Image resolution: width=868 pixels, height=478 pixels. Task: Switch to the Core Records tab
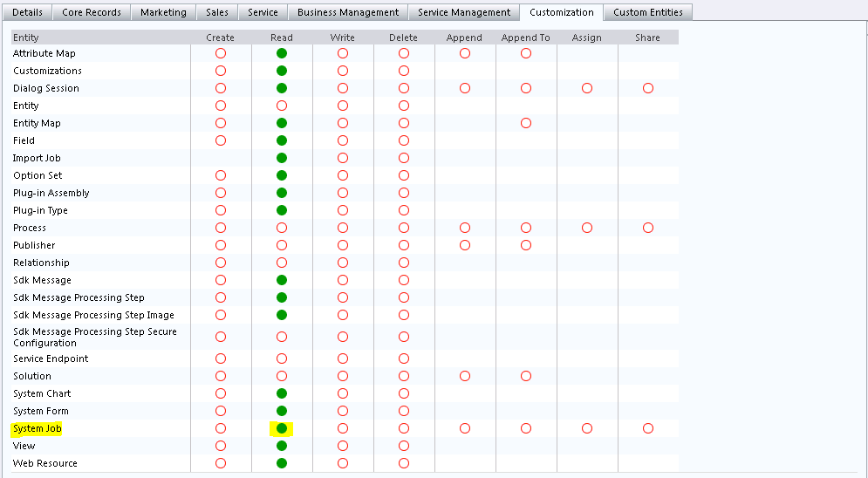pos(92,12)
